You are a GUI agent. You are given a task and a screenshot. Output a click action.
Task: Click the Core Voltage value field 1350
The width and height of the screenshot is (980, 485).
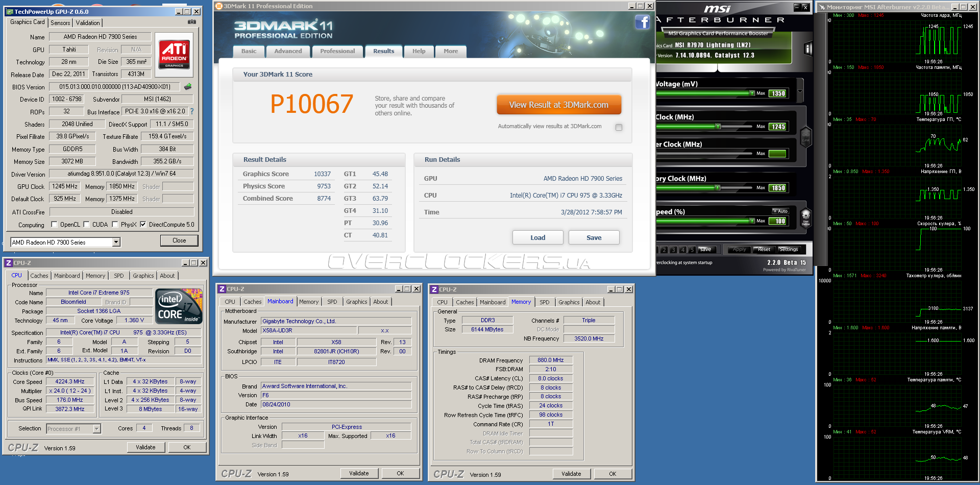(778, 93)
